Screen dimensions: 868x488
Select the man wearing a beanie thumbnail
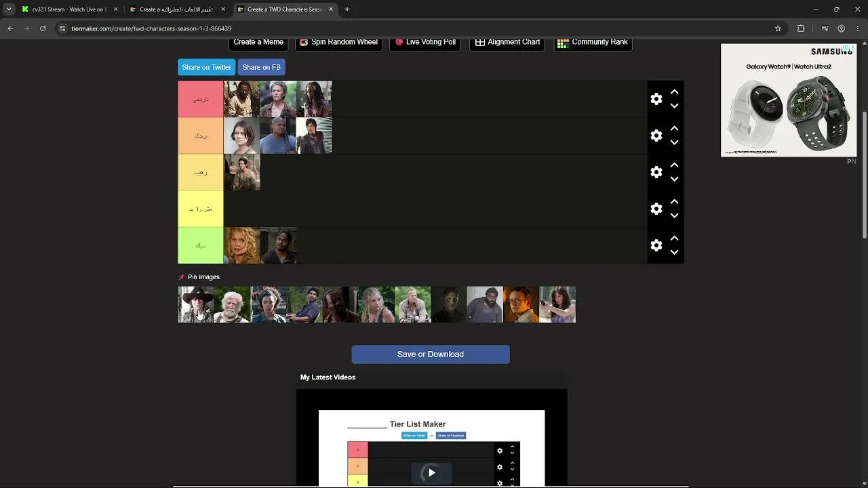pos(485,304)
